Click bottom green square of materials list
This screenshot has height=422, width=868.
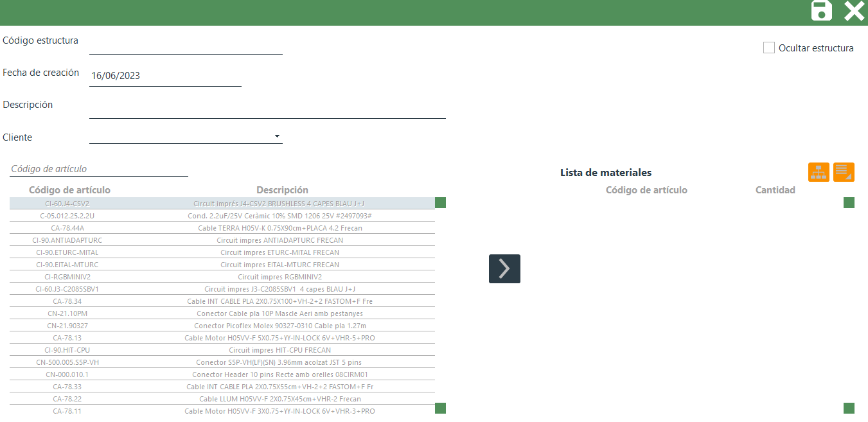[x=849, y=408]
